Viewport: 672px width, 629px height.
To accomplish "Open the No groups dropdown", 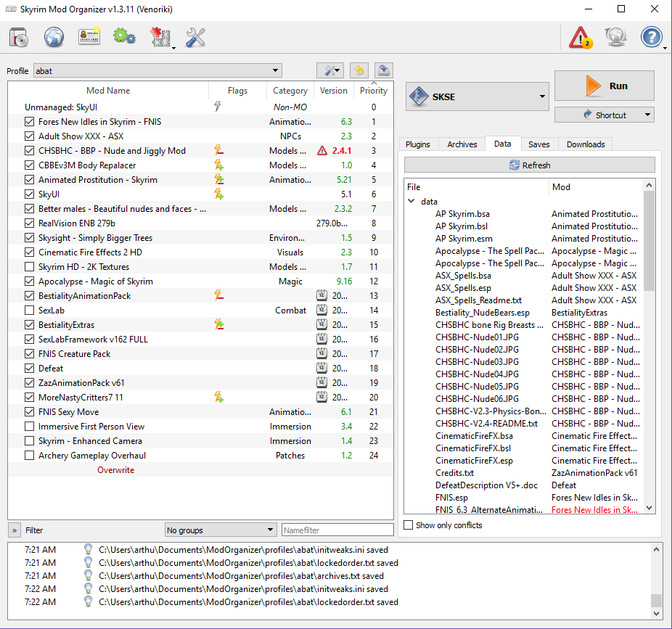I will pos(221,530).
